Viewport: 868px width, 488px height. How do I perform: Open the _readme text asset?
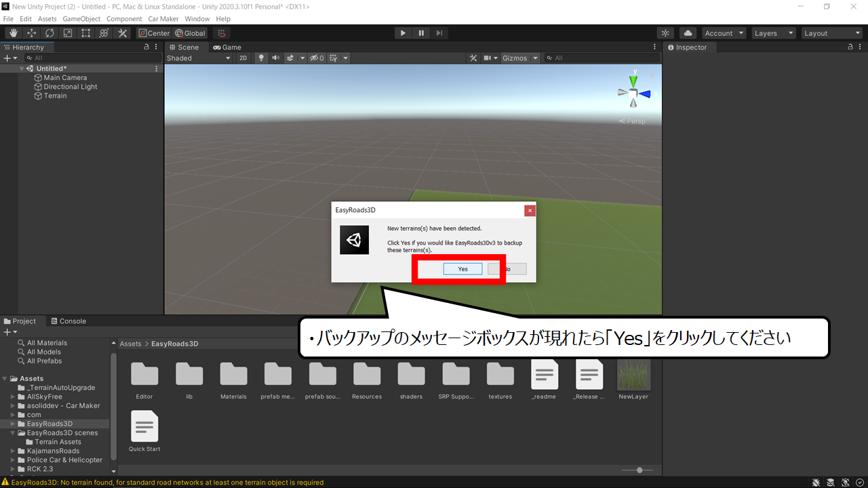coord(545,380)
